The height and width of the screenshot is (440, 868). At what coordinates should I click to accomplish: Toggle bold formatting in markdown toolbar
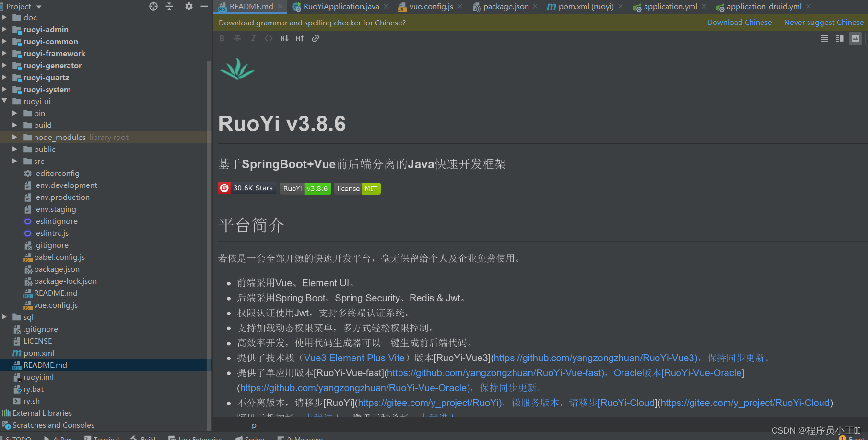(222, 38)
